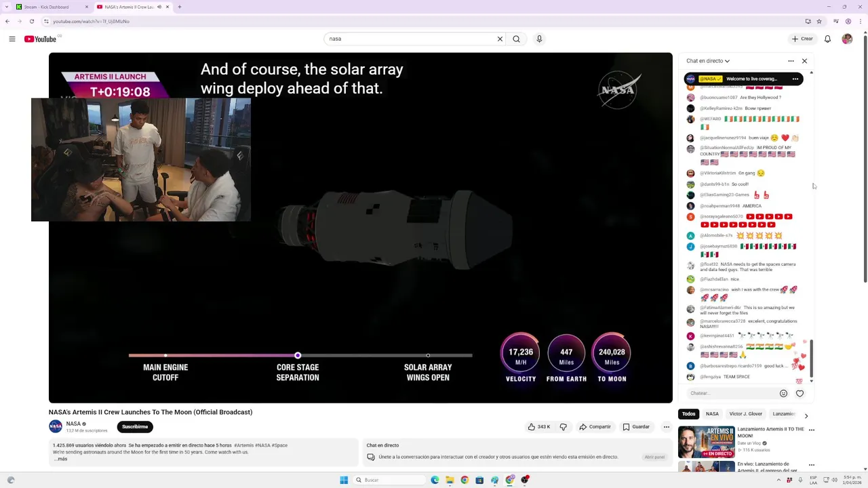Show hidden system tray icons
The image size is (868, 488).
click(778, 480)
